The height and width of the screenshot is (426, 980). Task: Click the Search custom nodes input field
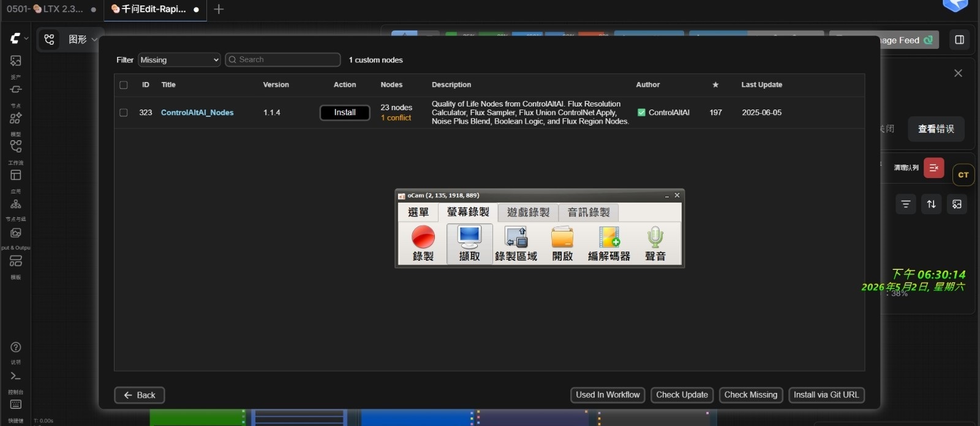[283, 59]
